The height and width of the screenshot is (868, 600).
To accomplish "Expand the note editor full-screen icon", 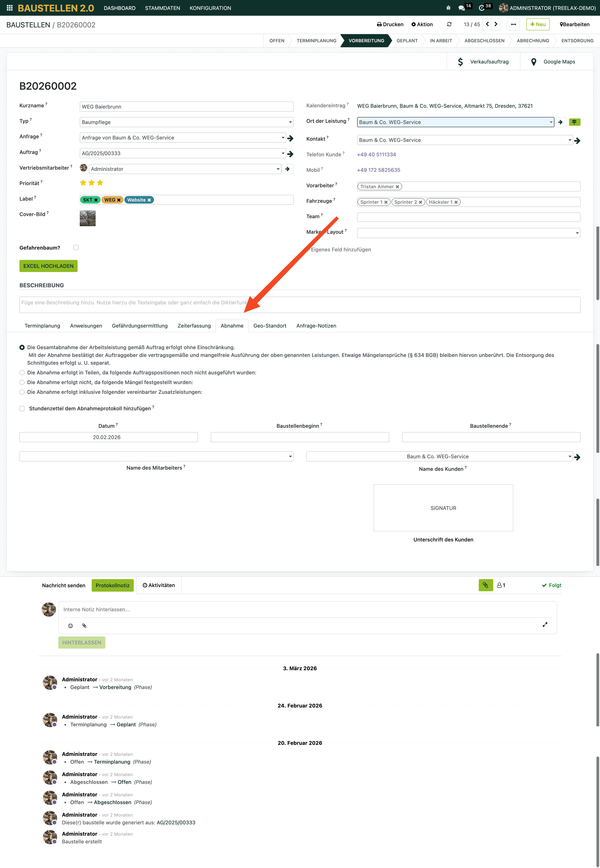I will click(545, 625).
